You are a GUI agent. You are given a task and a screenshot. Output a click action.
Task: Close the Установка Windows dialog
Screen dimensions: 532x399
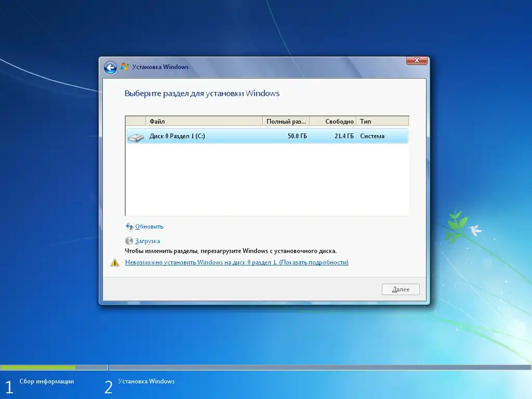click(417, 60)
